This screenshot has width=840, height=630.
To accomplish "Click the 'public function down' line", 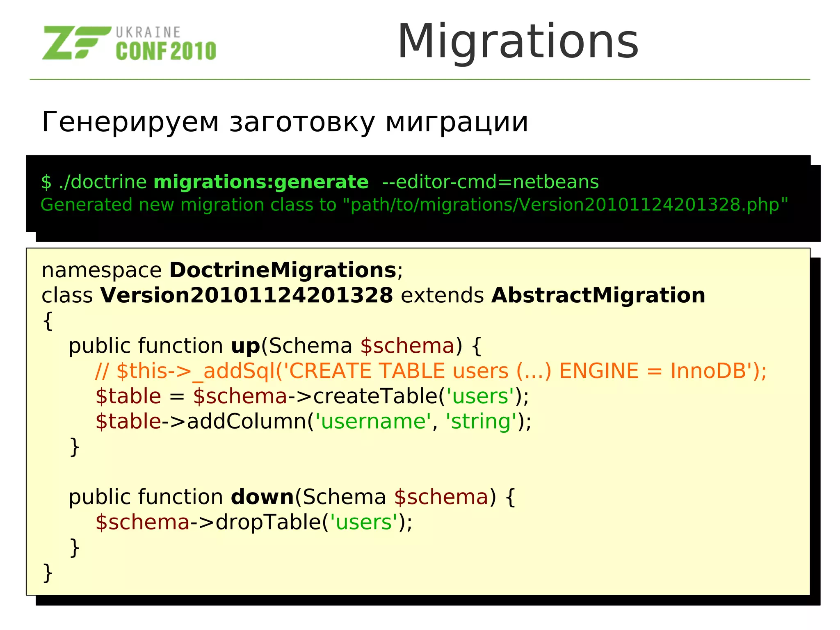I will (292, 497).
